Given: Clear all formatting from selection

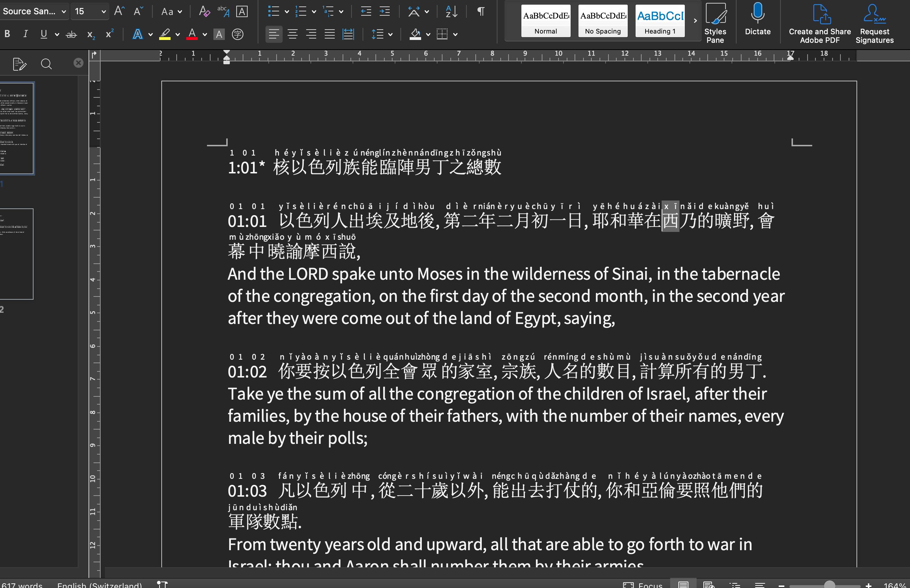Looking at the screenshot, I should [204, 11].
